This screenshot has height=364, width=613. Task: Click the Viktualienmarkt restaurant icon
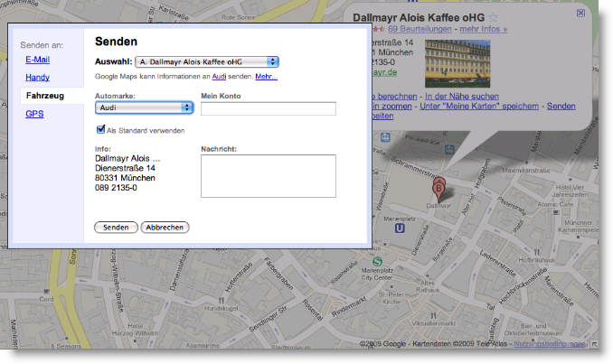(433, 315)
